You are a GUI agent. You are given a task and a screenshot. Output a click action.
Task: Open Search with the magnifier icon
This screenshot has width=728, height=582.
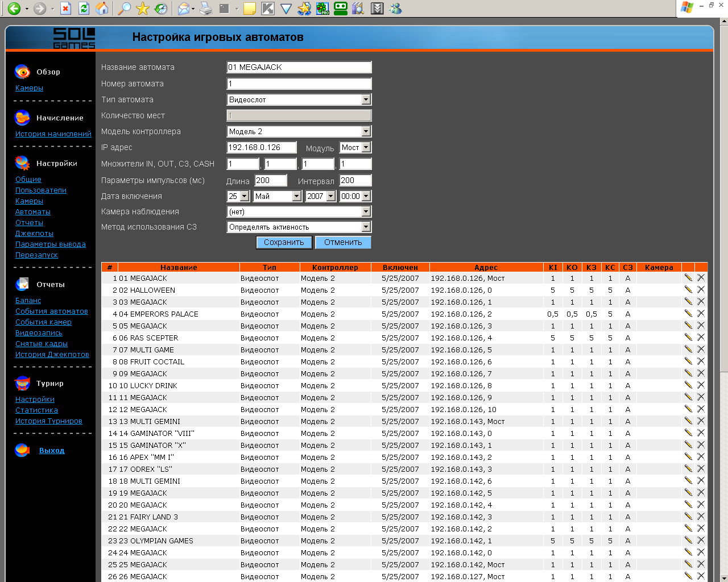coord(123,8)
